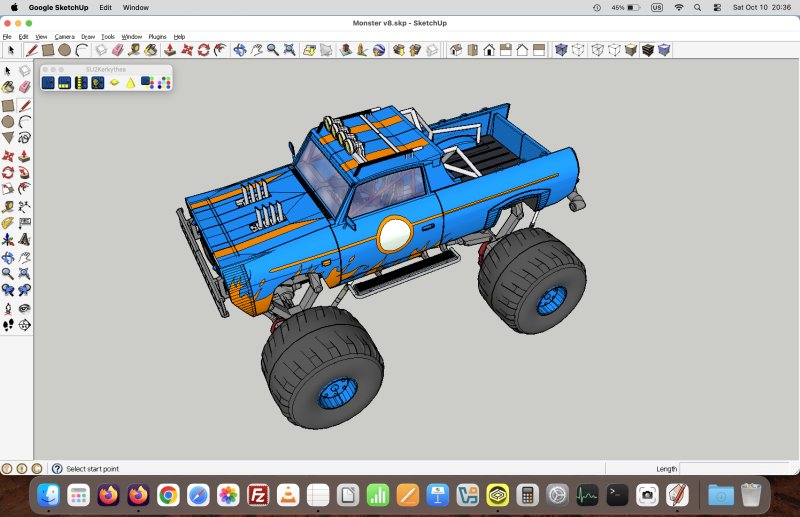Viewport: 800px width, 517px height.
Task: Choose the Rectangle tool in the top toolbar
Action: 48,50
